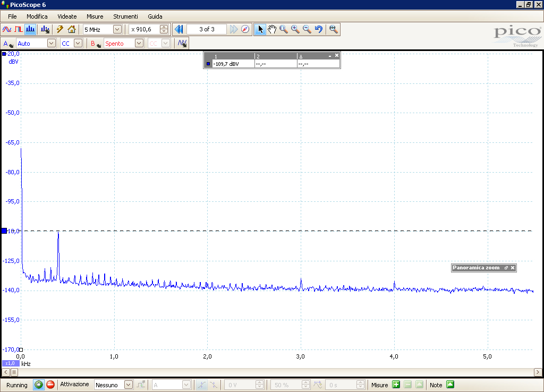This screenshot has height=392, width=544.
Task: Switch to Scope mode icon
Action: [x=7, y=30]
